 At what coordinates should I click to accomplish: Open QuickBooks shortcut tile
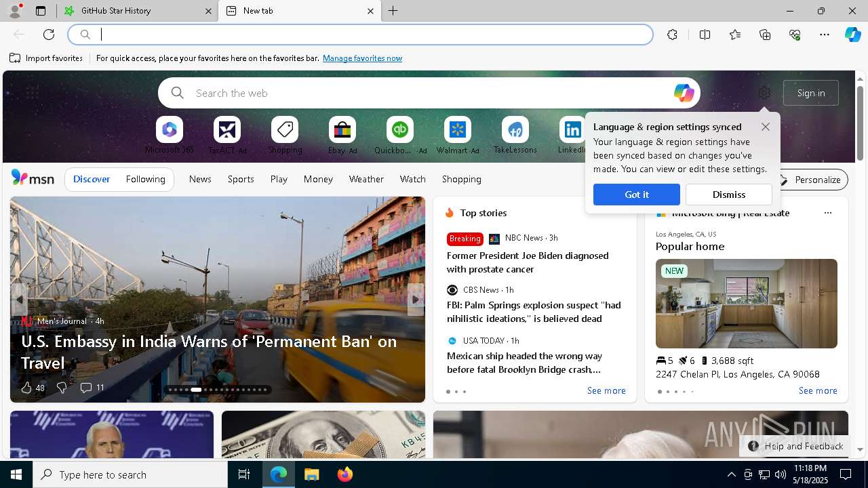[x=400, y=136]
